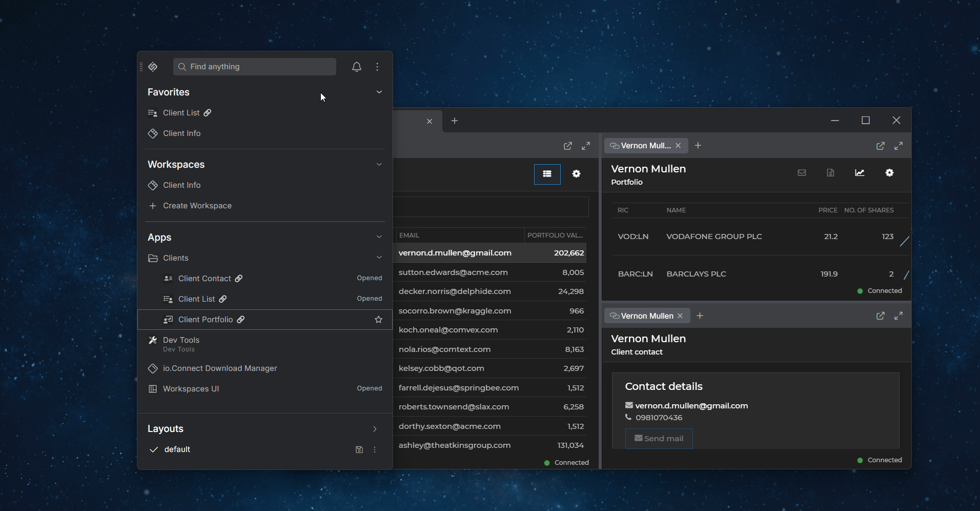Click the chart icon in Portfolio header
Screen dimensions: 980x511
click(x=860, y=173)
